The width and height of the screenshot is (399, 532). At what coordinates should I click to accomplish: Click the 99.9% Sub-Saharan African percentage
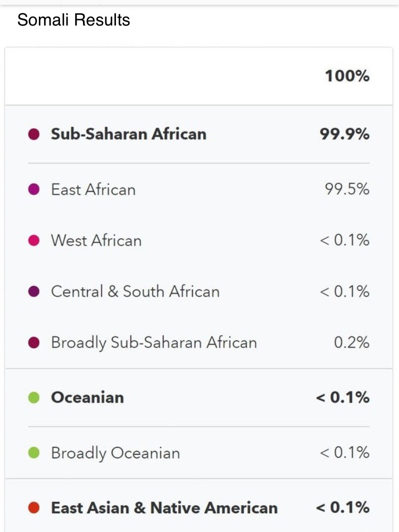click(x=344, y=134)
